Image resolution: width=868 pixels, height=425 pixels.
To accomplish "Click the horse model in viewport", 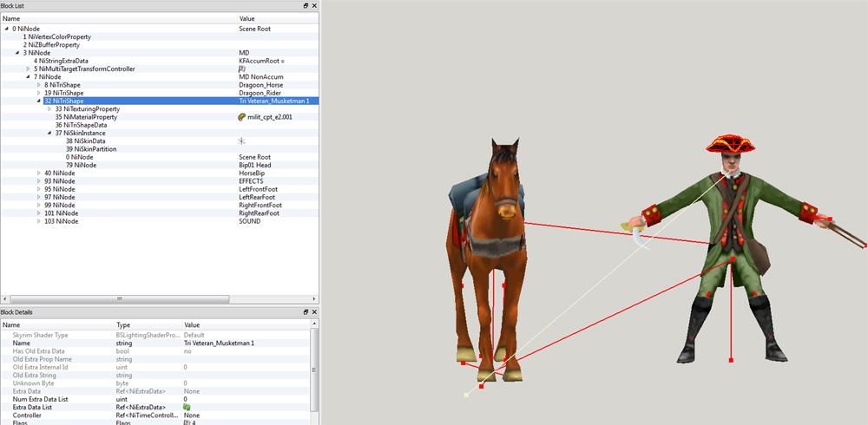I will pos(487,260).
